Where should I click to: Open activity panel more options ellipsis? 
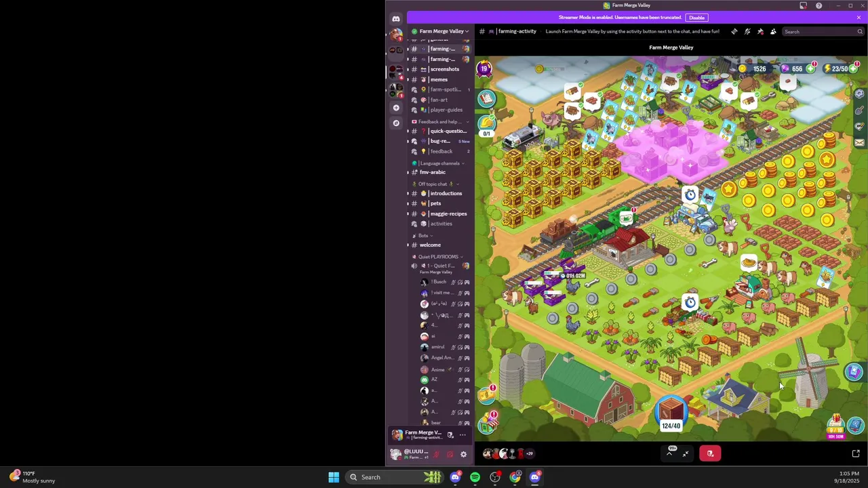462,435
